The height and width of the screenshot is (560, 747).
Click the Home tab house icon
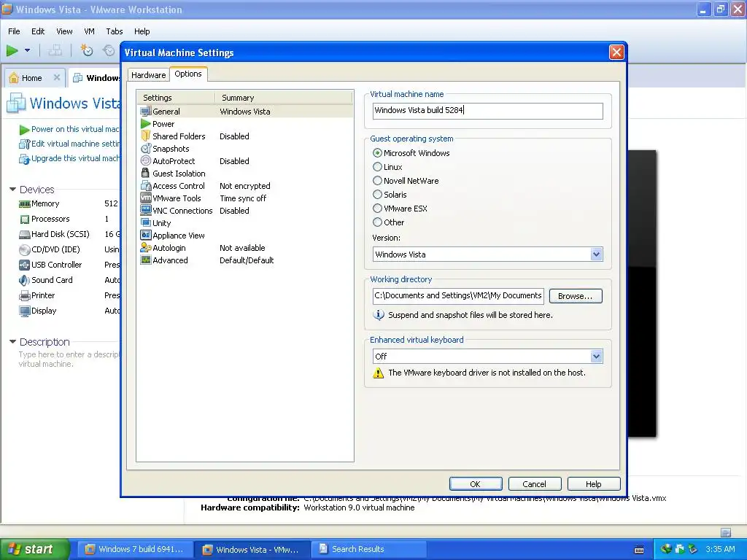pyautogui.click(x=15, y=77)
